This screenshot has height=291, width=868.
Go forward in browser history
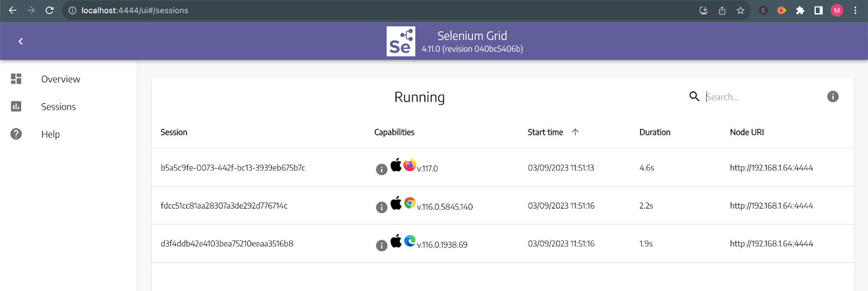(x=31, y=10)
